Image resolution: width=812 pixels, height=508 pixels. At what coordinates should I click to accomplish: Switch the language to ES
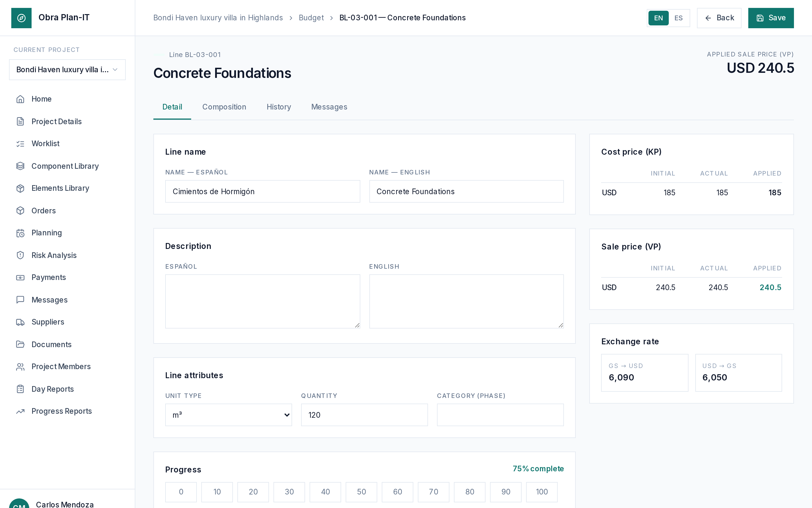click(x=678, y=18)
